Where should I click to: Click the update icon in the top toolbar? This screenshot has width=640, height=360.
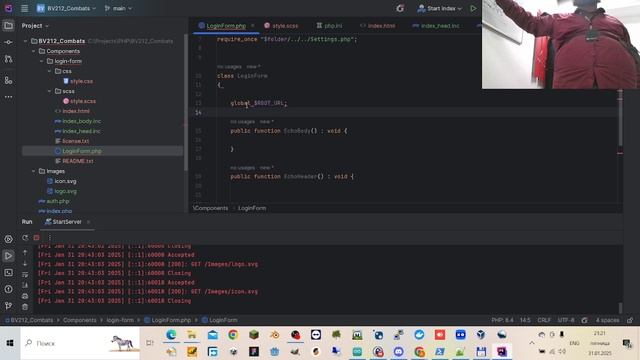coord(400,8)
